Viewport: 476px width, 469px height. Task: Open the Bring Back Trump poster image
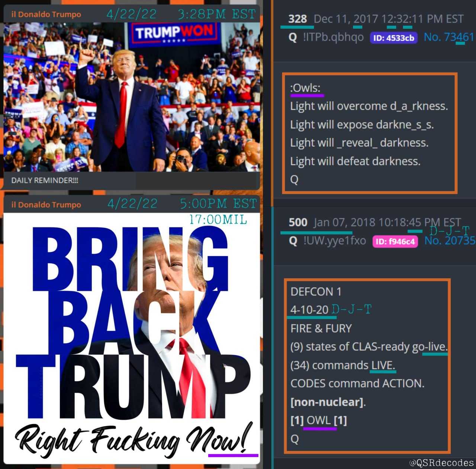[132, 338]
